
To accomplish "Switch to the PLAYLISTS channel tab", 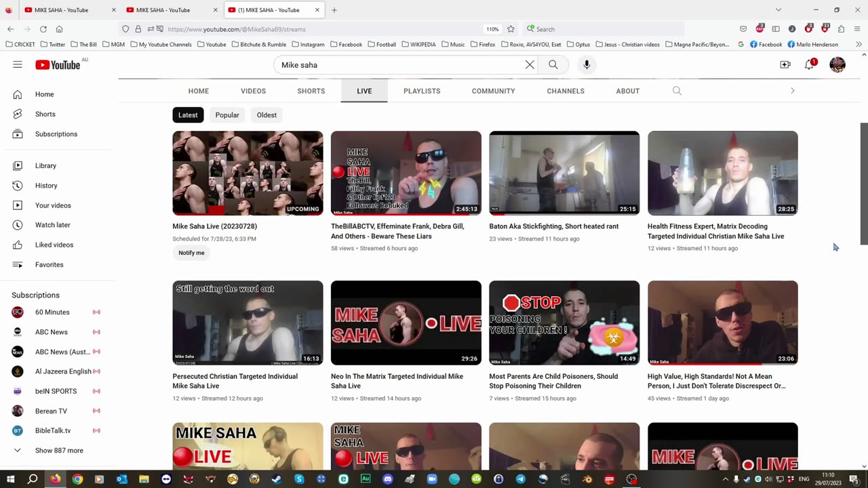I will pos(422,91).
